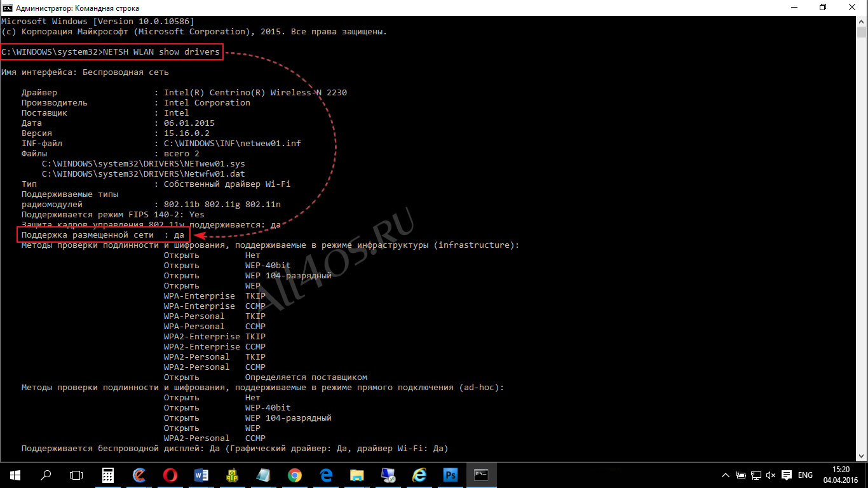Click the console scrollbar down arrow

click(862, 457)
